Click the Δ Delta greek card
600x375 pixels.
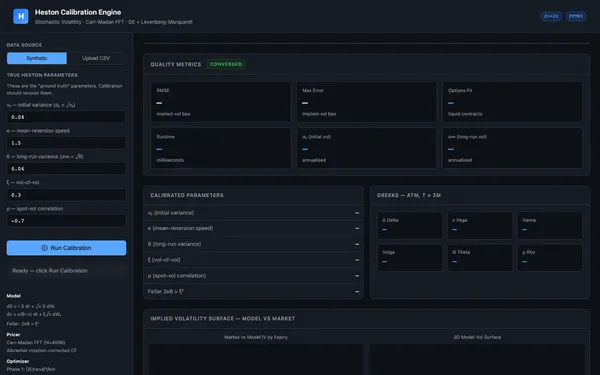click(x=410, y=225)
